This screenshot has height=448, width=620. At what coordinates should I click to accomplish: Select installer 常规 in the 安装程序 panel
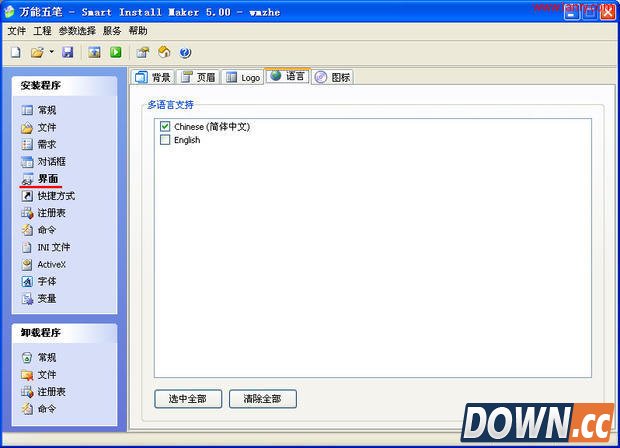click(38, 110)
